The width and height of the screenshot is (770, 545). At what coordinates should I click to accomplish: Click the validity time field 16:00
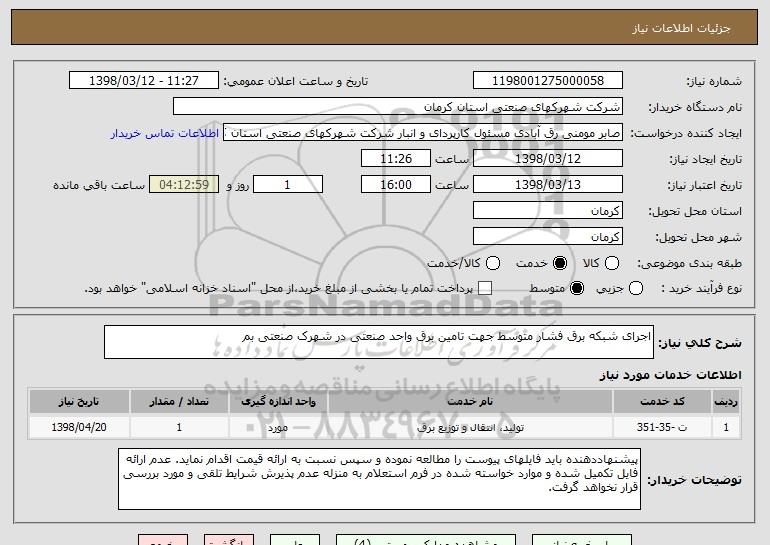(x=396, y=185)
